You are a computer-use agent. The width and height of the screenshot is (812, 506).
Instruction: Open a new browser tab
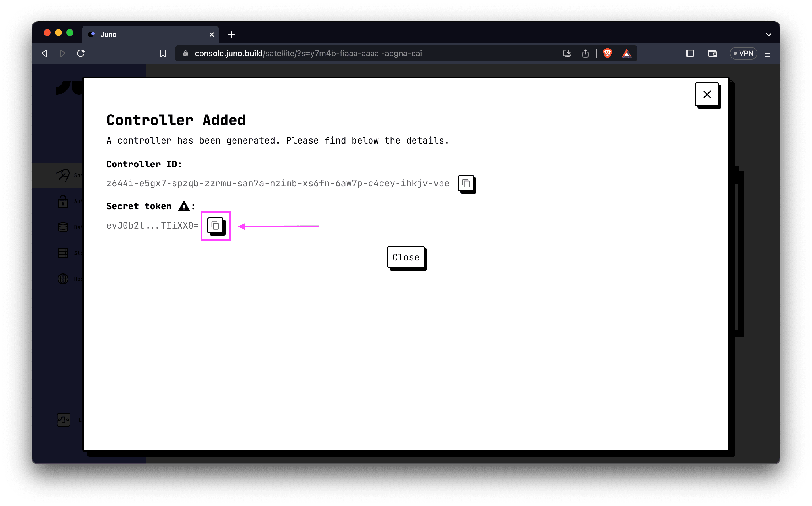(x=231, y=35)
